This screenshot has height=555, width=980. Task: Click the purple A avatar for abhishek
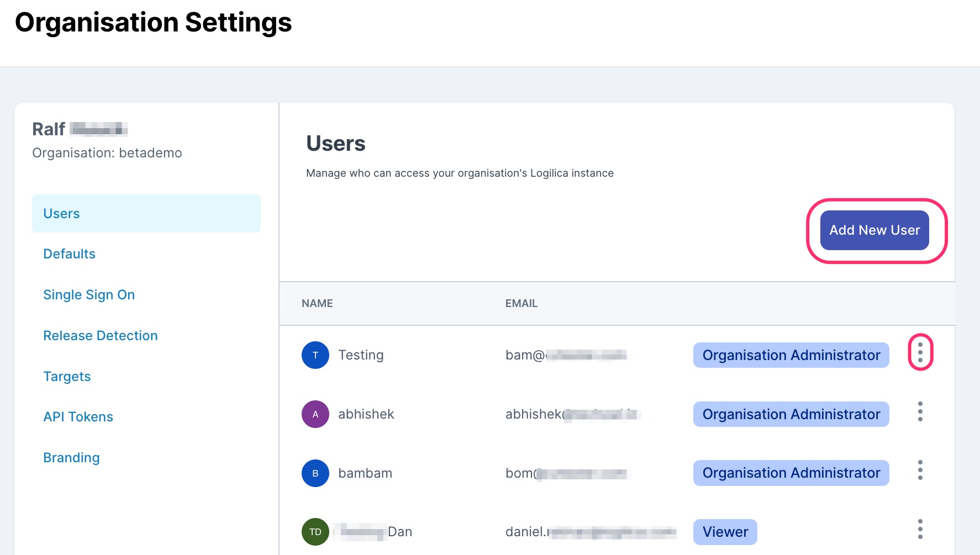315,414
